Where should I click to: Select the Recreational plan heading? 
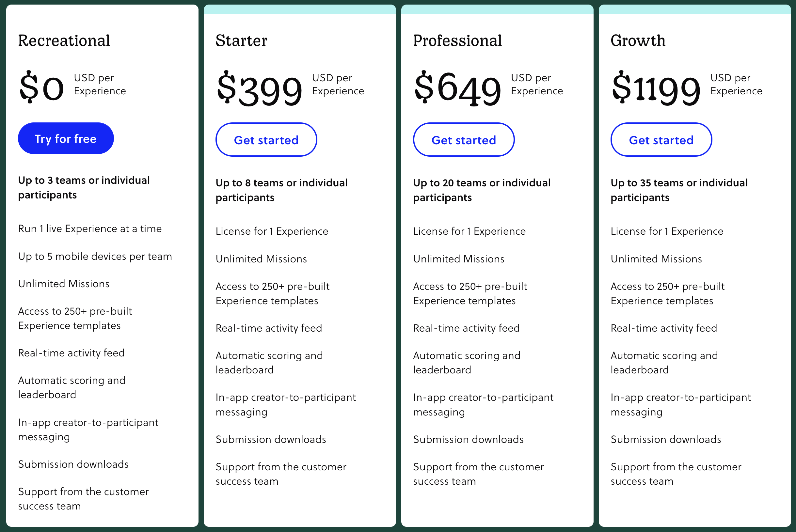[64, 40]
